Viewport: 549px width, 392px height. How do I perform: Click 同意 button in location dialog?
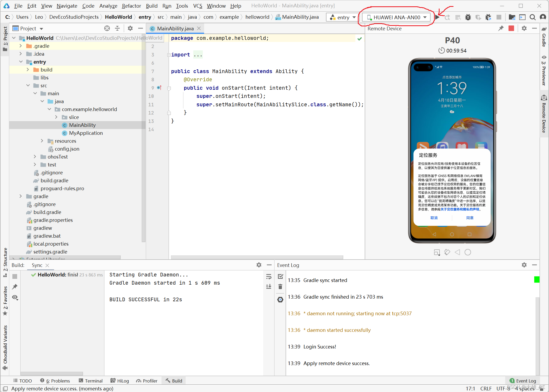coord(470,218)
